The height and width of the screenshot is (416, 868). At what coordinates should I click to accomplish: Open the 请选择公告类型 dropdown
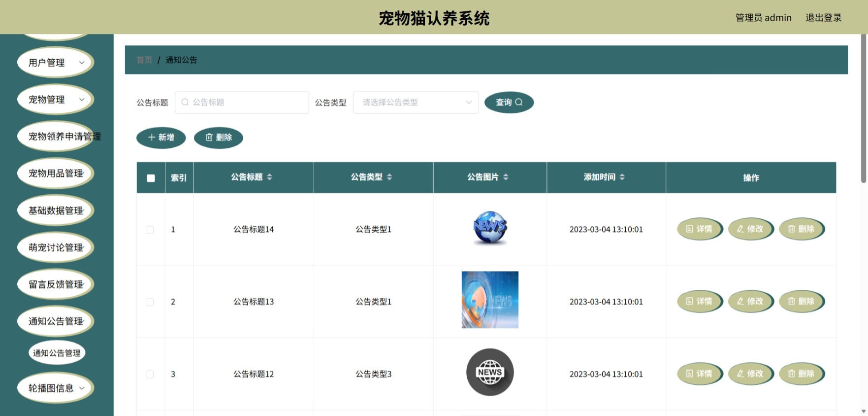pyautogui.click(x=416, y=102)
